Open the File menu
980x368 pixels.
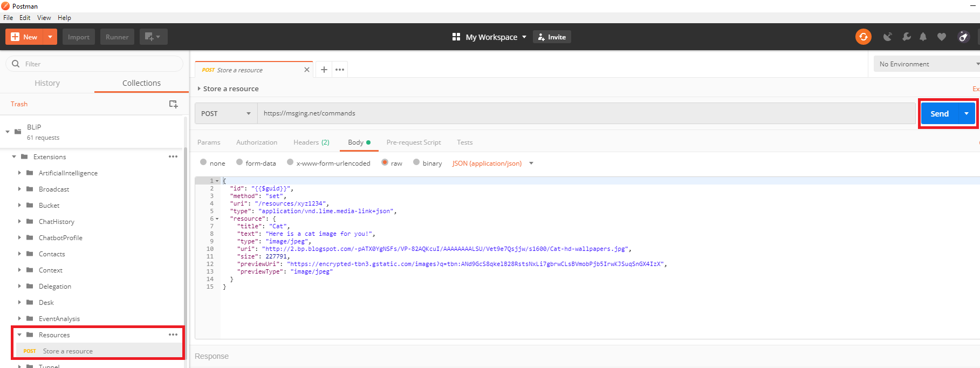(x=8, y=17)
